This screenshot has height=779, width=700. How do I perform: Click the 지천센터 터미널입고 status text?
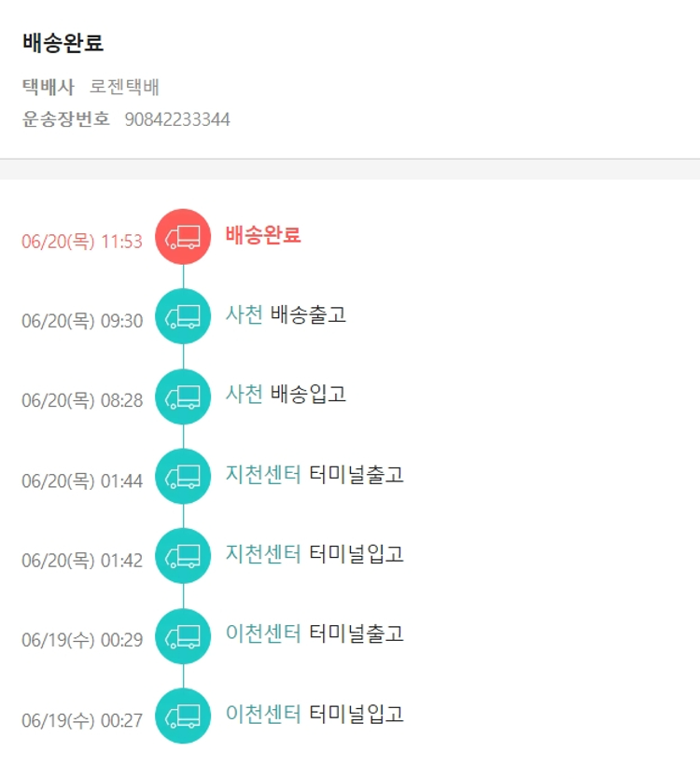[315, 554]
